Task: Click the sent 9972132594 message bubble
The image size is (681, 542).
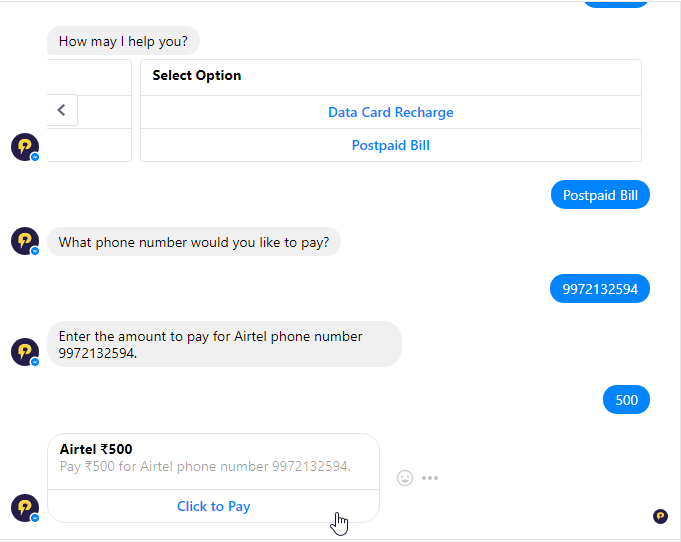Action: click(600, 289)
